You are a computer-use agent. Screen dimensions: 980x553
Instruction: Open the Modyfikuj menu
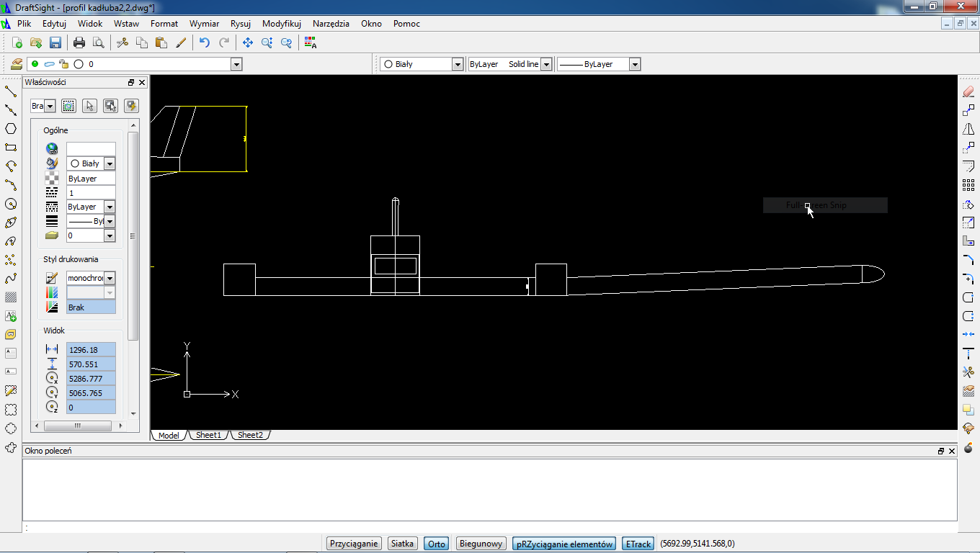click(x=281, y=24)
